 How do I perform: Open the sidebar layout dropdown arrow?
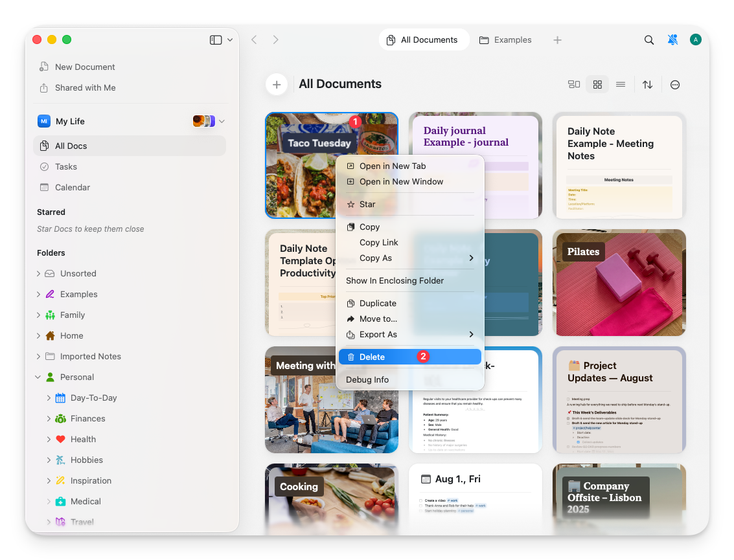pos(230,39)
